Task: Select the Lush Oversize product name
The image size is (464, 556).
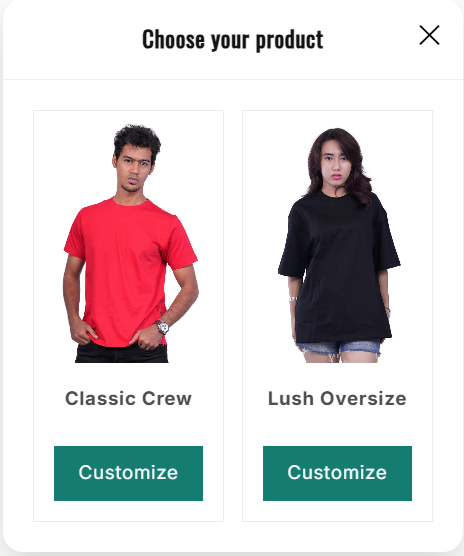Action: [x=337, y=398]
